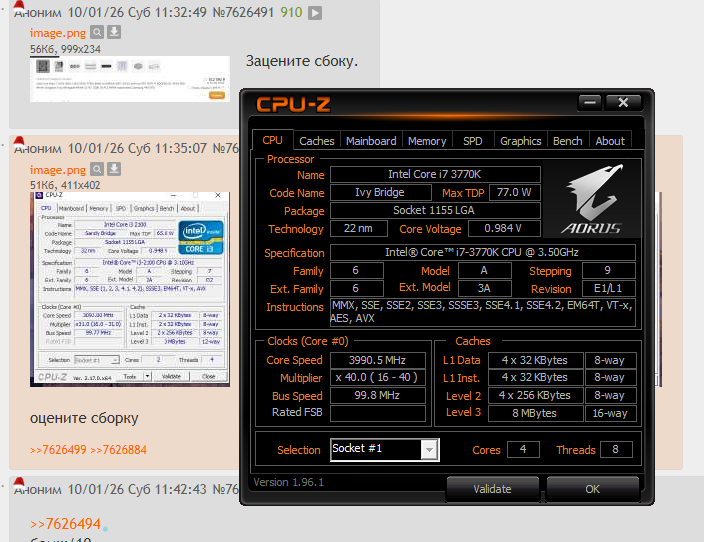Click the 16-way Level 3 associativity value

611,413
